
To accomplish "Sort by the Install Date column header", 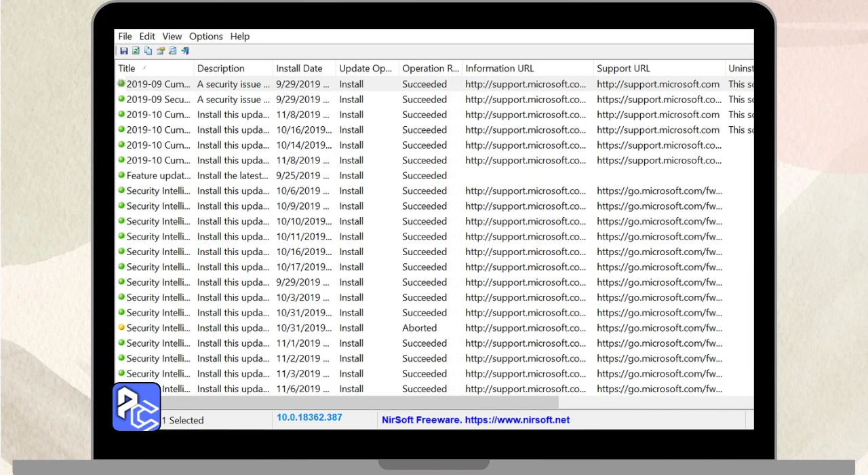I will coord(304,69).
